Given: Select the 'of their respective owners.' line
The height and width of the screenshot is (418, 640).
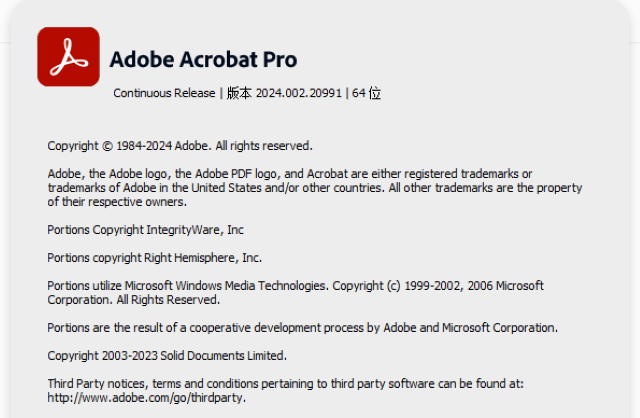Looking at the screenshot, I should (117, 202).
